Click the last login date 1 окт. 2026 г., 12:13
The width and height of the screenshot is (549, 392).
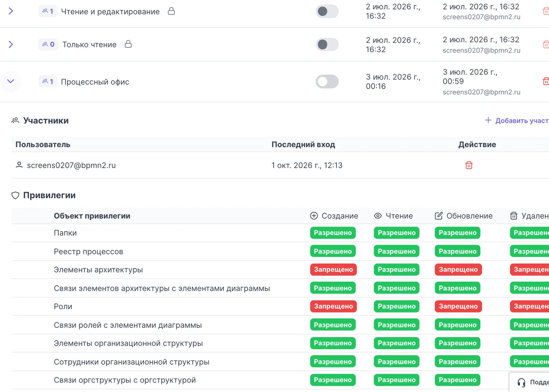(307, 165)
